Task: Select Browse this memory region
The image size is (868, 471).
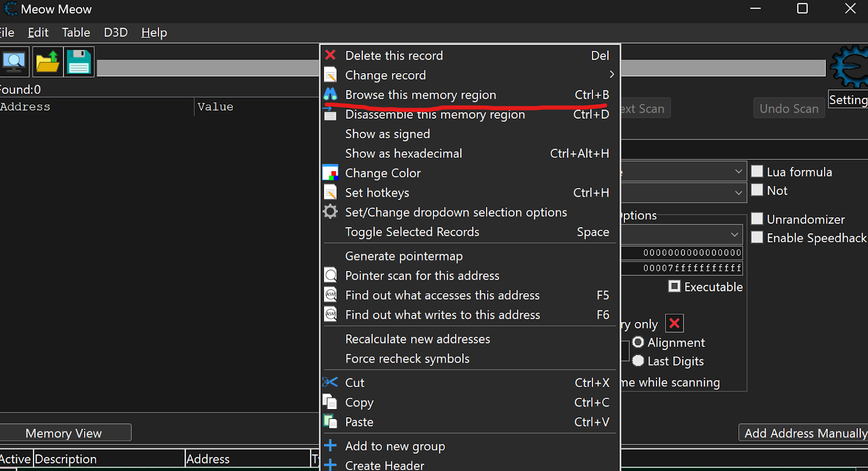Action: click(470, 95)
